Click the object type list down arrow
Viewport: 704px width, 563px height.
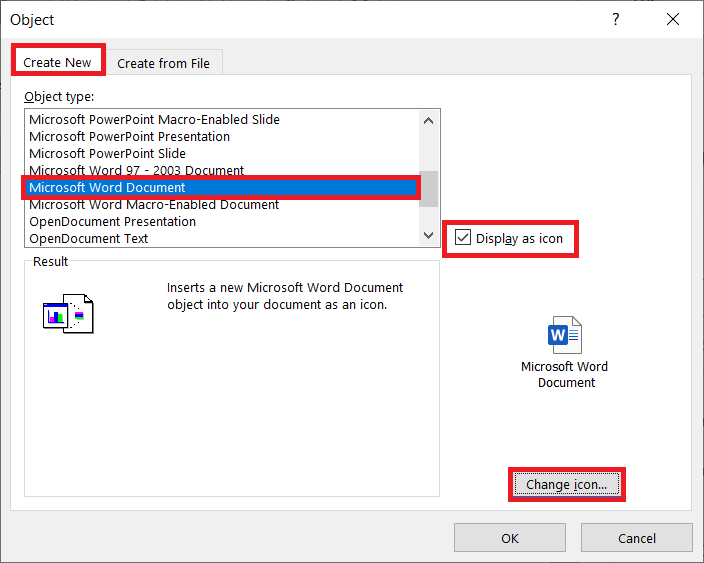click(428, 235)
